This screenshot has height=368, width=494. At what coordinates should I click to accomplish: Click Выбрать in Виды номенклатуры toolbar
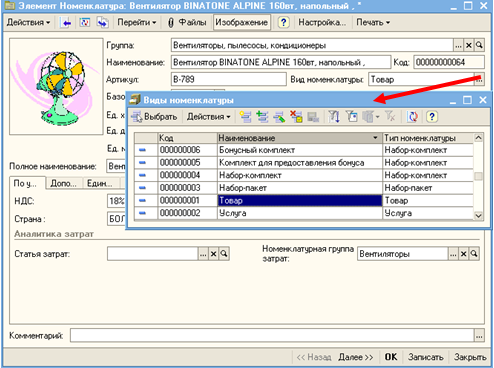click(154, 117)
